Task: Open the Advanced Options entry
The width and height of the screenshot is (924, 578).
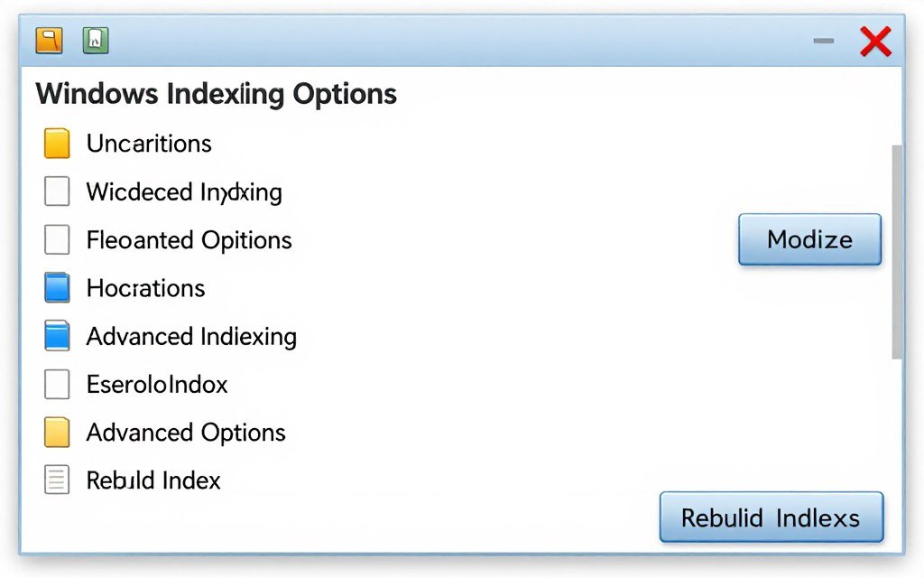Action: click(x=185, y=432)
